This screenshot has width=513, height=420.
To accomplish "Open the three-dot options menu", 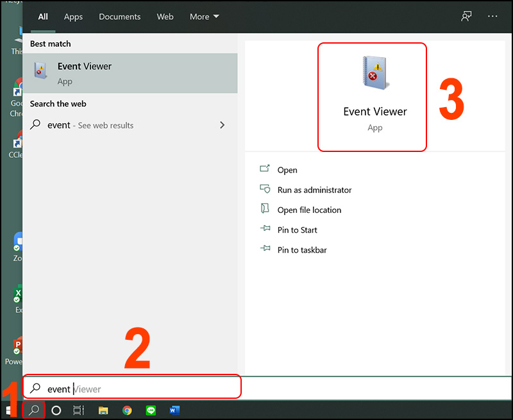I will pos(492,17).
